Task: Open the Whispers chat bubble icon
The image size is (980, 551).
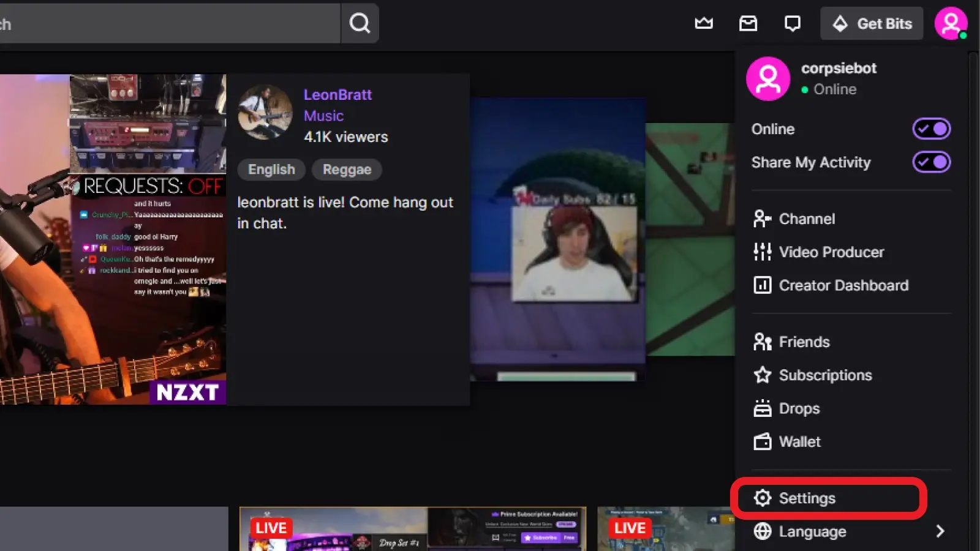Action: click(x=793, y=23)
